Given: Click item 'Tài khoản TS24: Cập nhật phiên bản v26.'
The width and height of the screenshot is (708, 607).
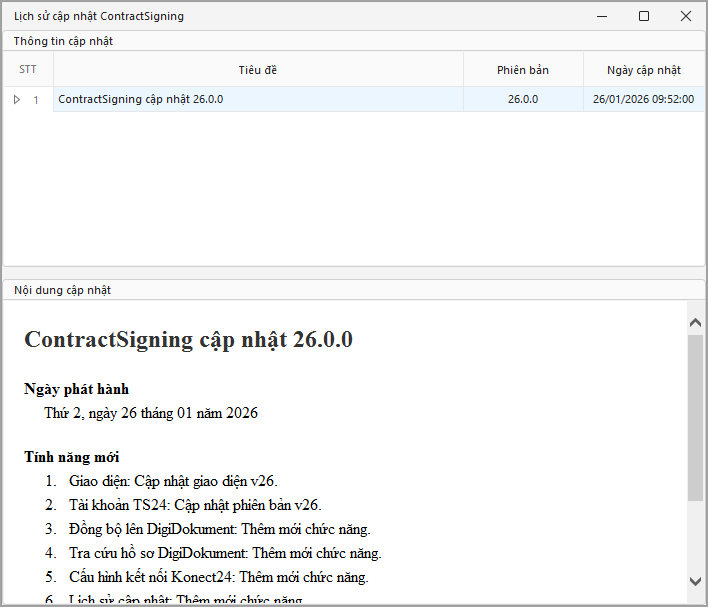Looking at the screenshot, I should (x=195, y=505).
